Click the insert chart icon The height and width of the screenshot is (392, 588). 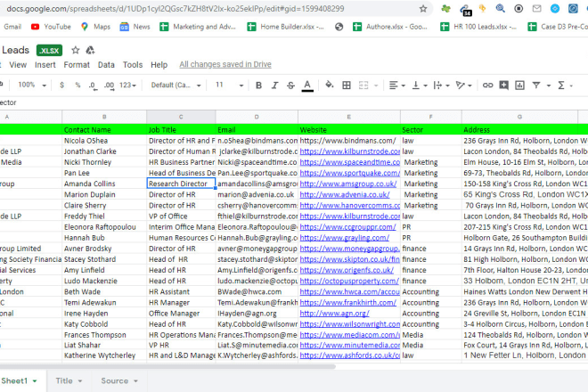[519, 86]
